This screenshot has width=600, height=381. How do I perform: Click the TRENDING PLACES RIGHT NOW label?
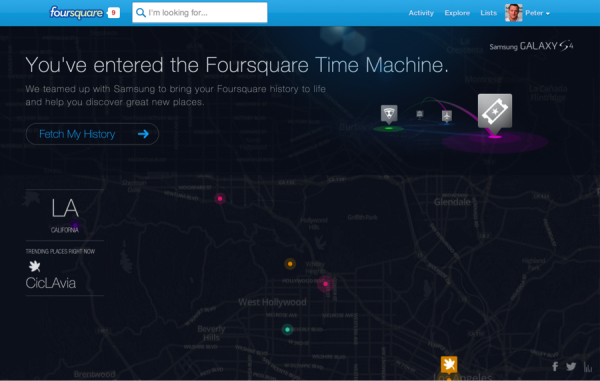[60, 251]
